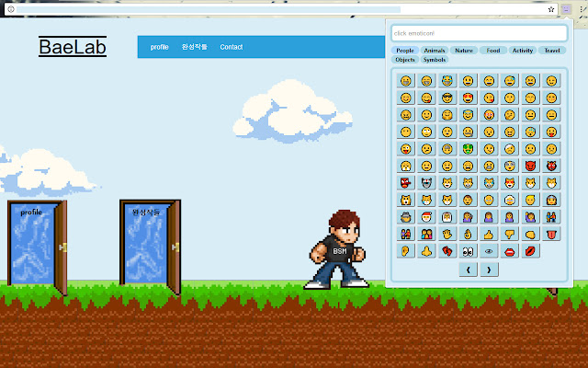View site information icon in address bar
Viewport: 588px width, 368px height.
point(11,9)
